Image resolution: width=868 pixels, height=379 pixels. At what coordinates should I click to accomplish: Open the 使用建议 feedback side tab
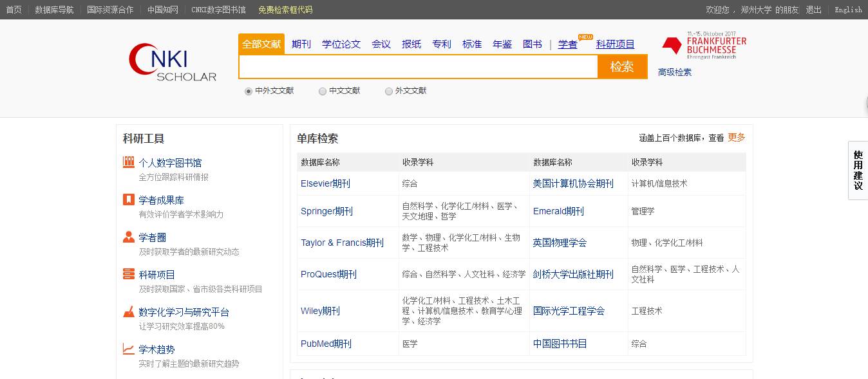pyautogui.click(x=858, y=171)
